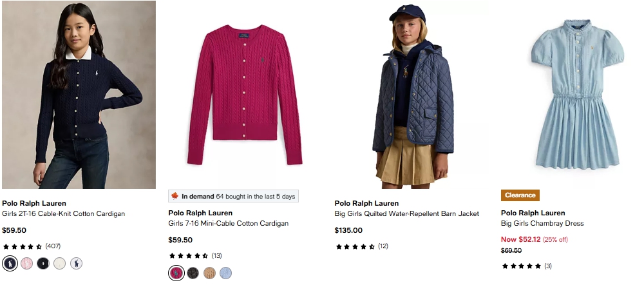Select the pink swatch for Cable-Knit Cardigan
The width and height of the screenshot is (644, 285).
(26, 263)
